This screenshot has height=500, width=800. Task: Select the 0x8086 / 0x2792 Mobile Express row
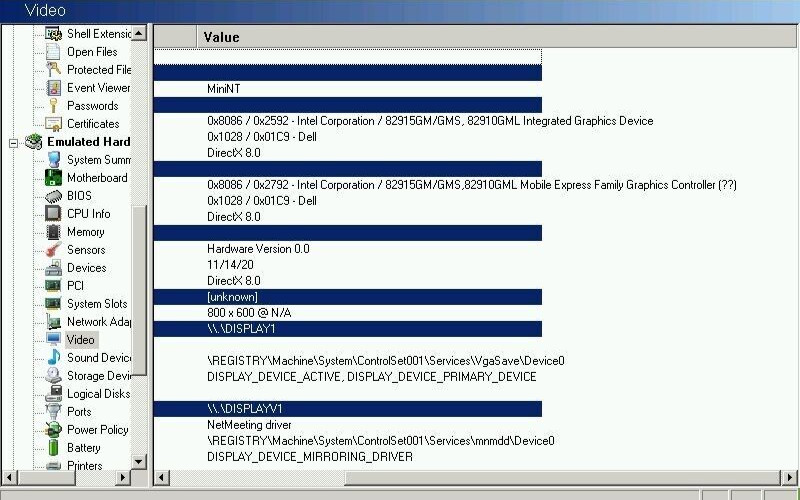[x=471, y=185]
